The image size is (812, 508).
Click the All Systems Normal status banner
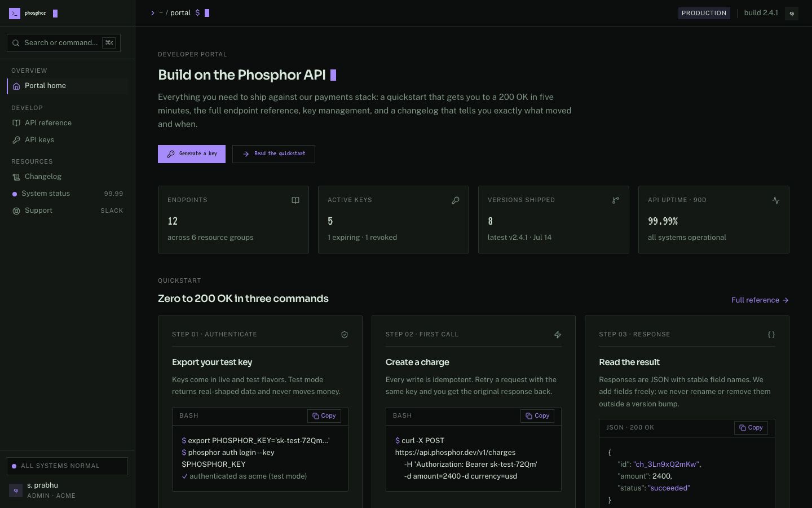[x=67, y=466]
